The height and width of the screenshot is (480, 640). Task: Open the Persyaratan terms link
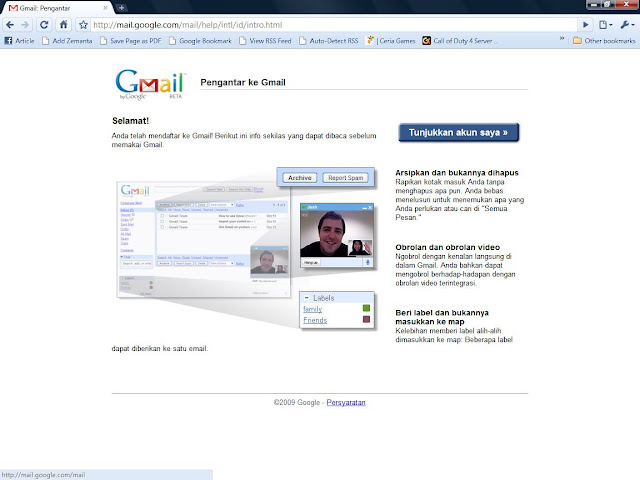[x=346, y=402]
